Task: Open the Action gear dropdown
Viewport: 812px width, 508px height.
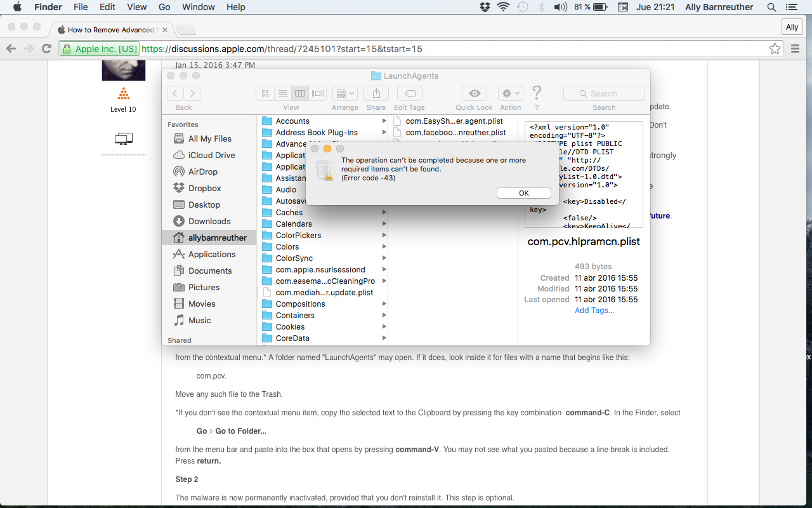Action: (511, 93)
